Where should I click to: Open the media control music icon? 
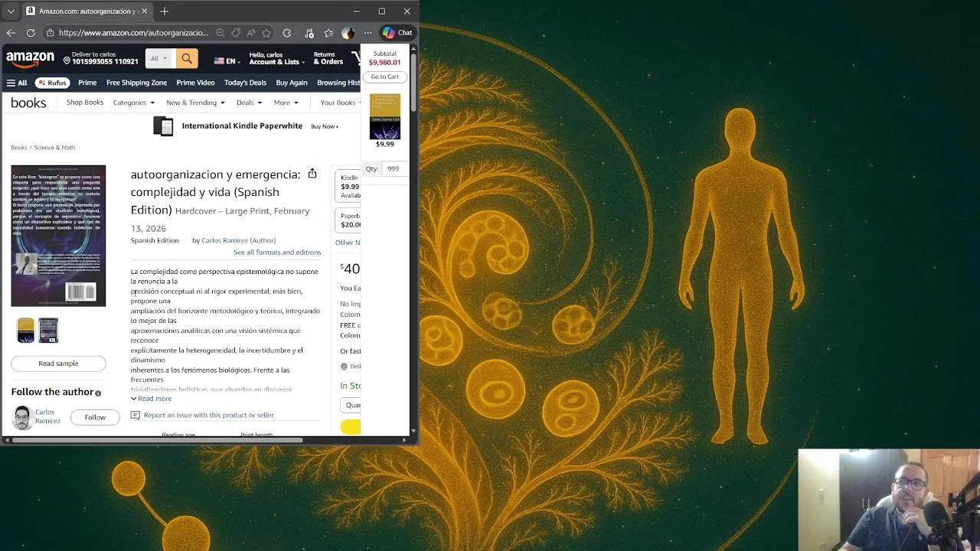click(309, 33)
